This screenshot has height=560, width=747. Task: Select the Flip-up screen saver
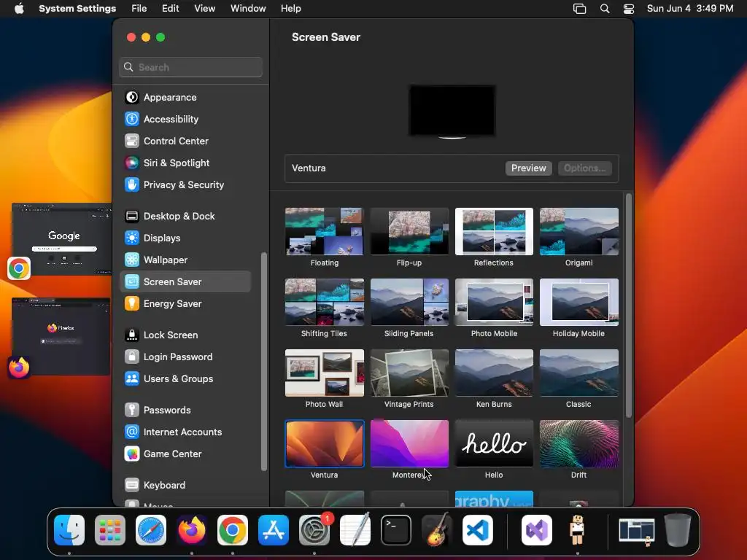point(409,231)
